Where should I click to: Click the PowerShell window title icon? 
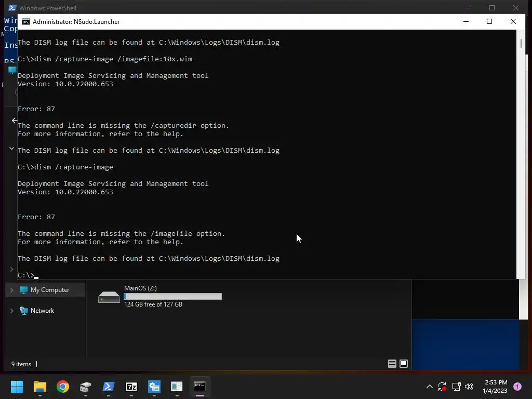coord(12,7)
